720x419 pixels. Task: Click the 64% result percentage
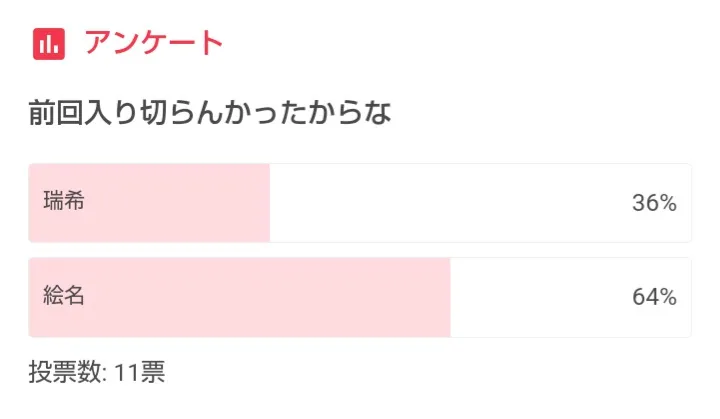pyautogui.click(x=654, y=298)
